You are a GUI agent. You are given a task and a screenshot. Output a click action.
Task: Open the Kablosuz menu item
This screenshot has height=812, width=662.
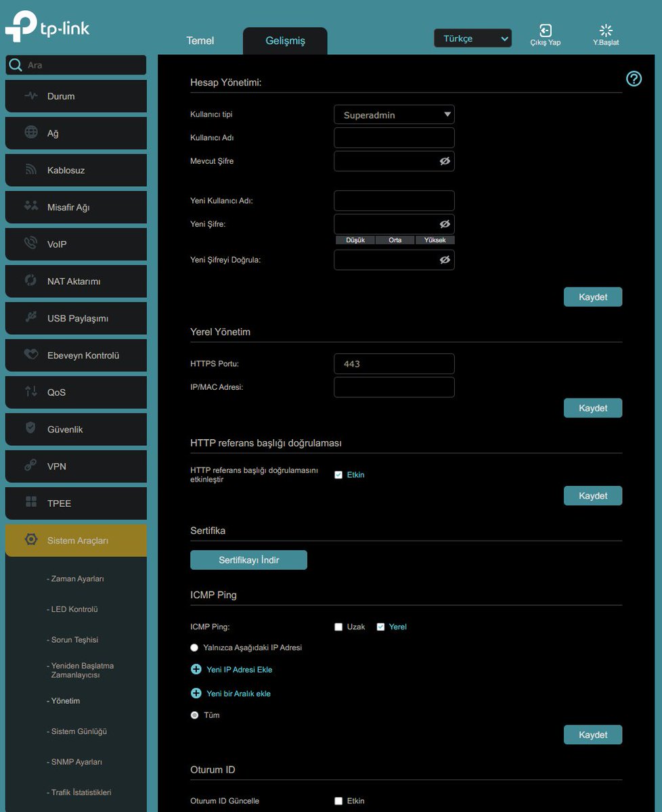click(76, 170)
